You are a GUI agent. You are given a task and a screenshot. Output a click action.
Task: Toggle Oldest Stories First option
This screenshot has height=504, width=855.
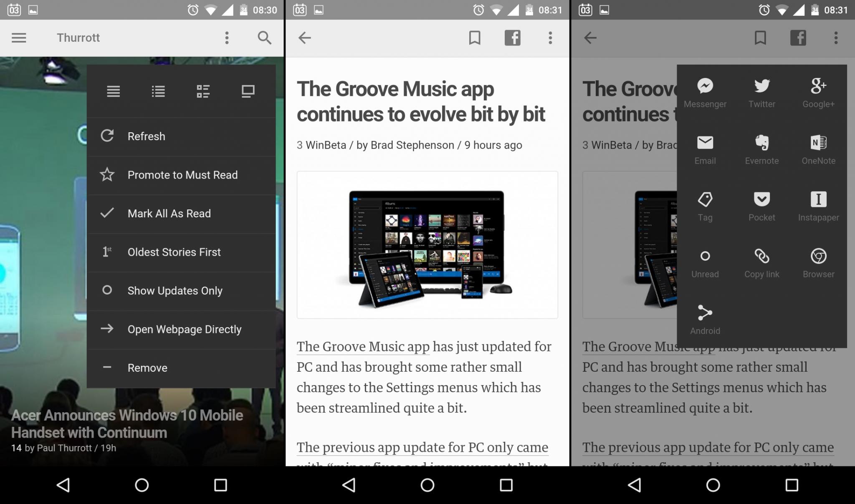(x=181, y=252)
